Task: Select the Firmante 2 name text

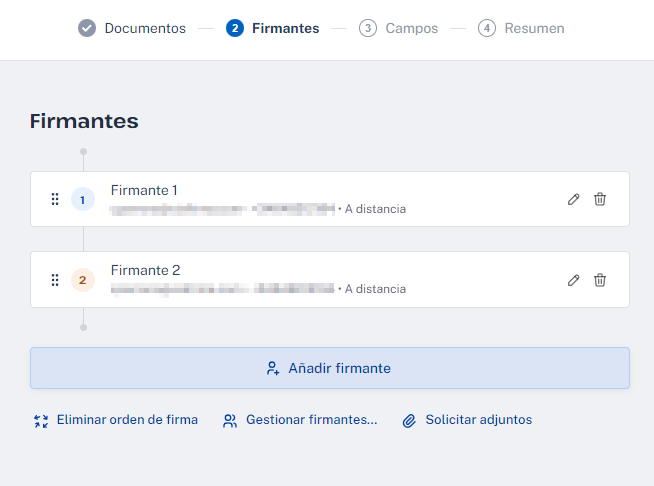Action: click(x=146, y=270)
